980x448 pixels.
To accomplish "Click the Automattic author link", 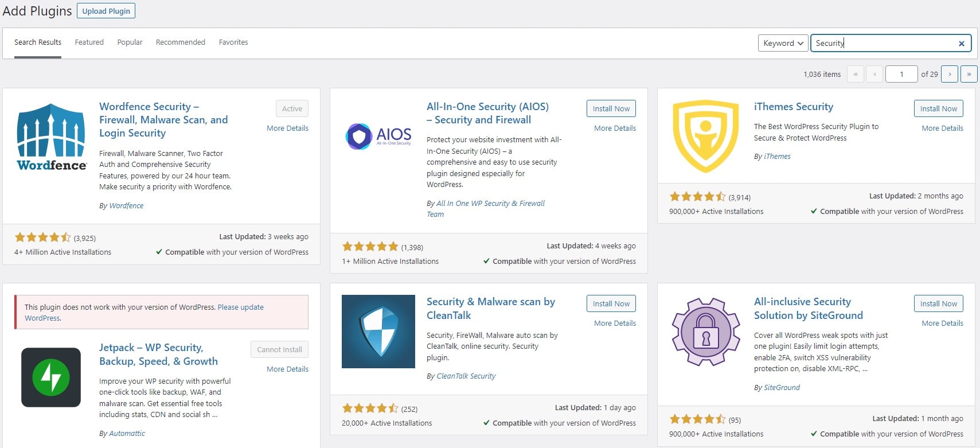I will [x=127, y=434].
